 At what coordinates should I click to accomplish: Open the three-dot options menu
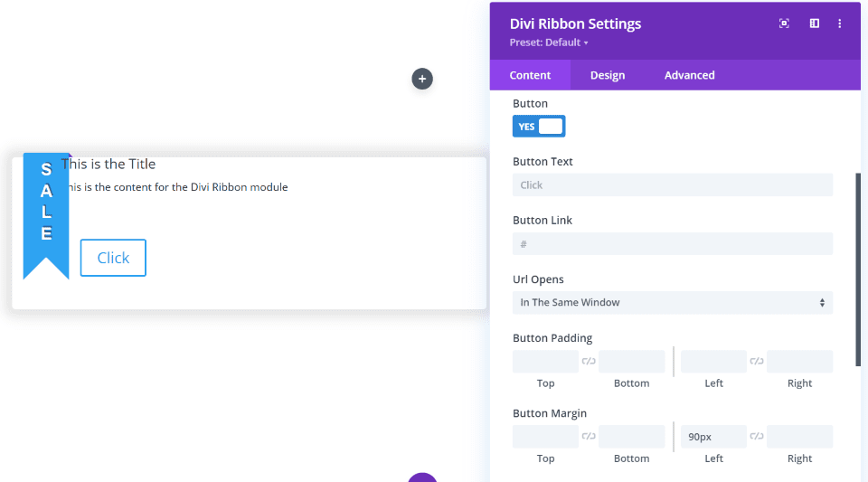click(x=840, y=24)
